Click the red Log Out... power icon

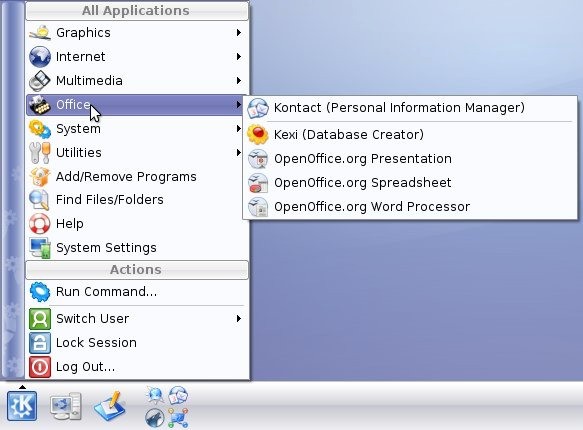(x=40, y=367)
